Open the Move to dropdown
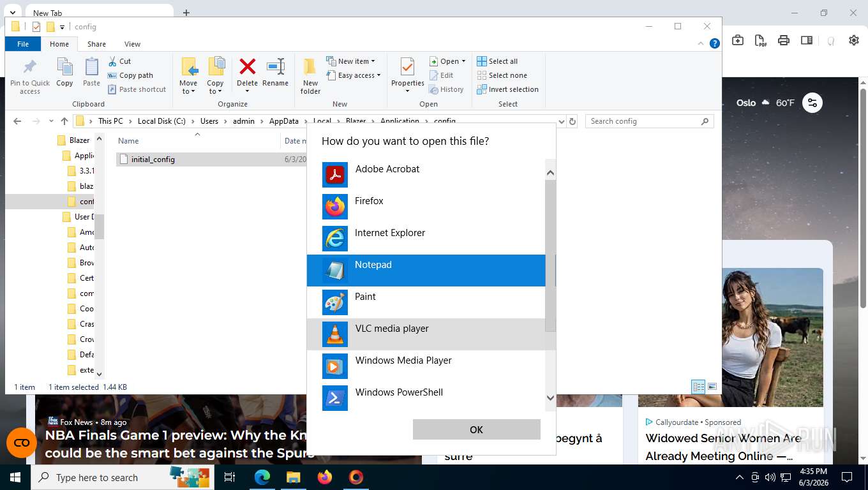The image size is (868, 490). click(x=188, y=76)
